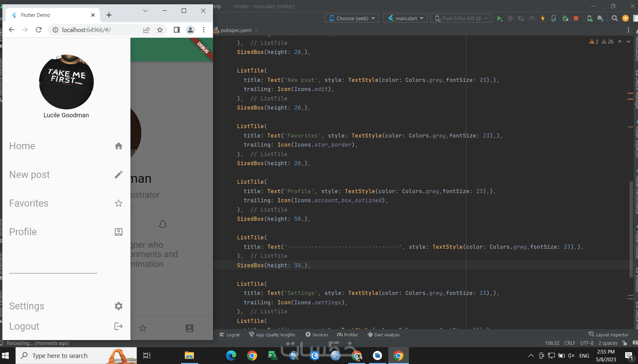Select the Favorites drawer item

point(66,203)
